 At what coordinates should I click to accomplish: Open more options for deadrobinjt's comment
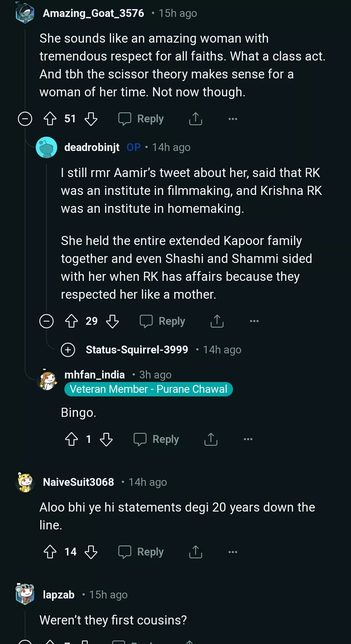pos(254,321)
